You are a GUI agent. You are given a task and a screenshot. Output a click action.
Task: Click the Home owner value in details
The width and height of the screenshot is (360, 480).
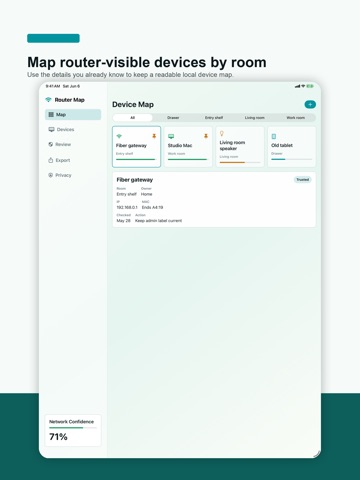point(146,194)
